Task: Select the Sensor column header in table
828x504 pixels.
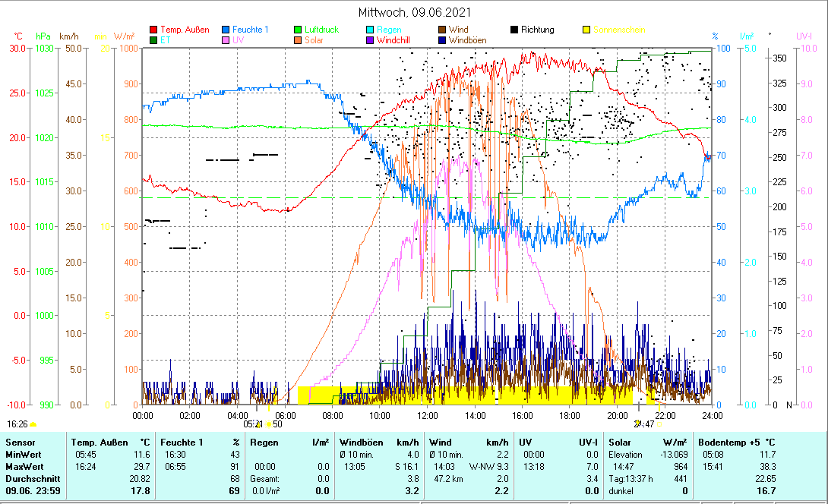Action: (x=20, y=442)
